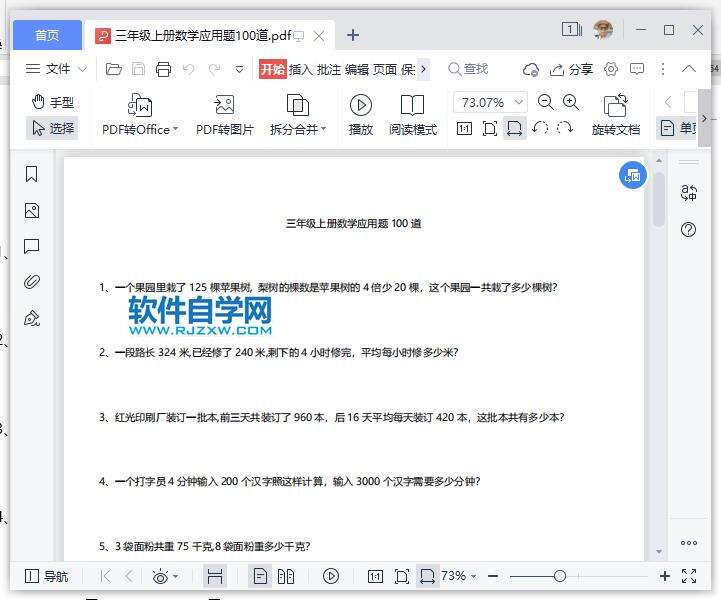Click the cloud sync icon

(531, 70)
